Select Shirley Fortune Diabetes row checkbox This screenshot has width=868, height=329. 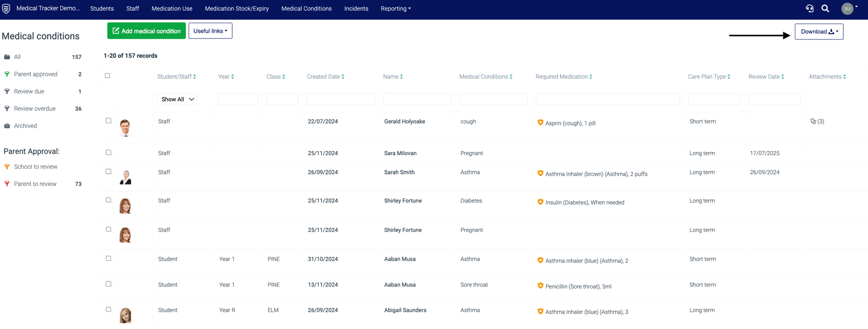tap(108, 200)
